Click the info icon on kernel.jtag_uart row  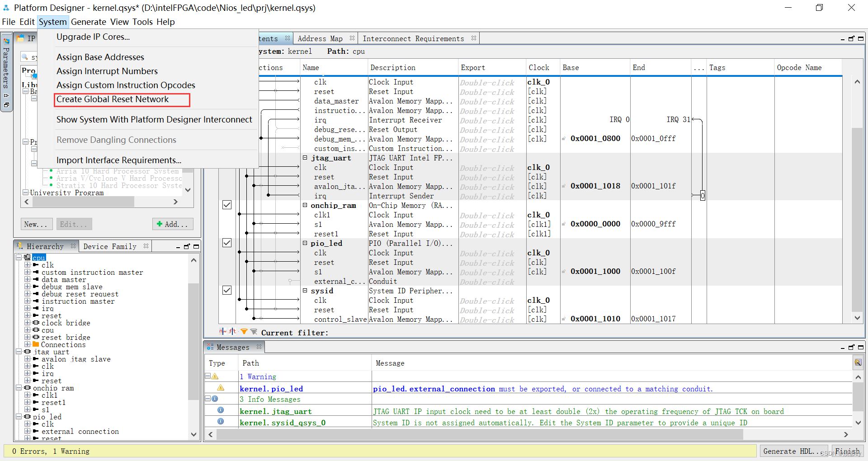pos(221,410)
